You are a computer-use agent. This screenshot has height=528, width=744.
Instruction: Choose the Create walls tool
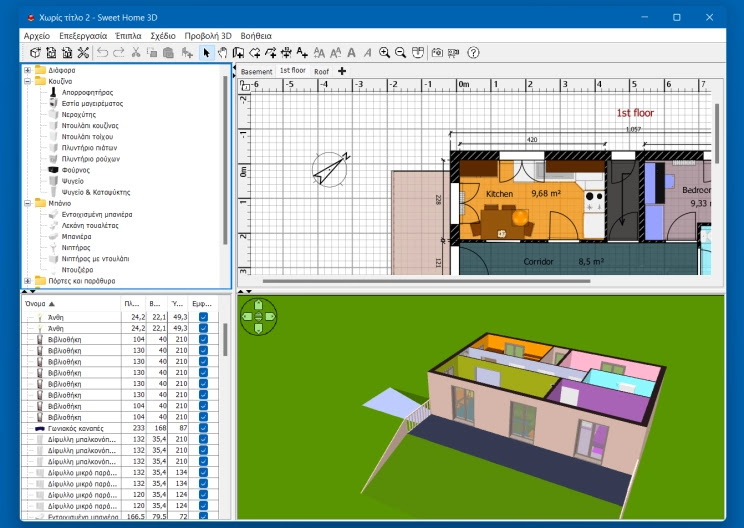(x=238, y=53)
